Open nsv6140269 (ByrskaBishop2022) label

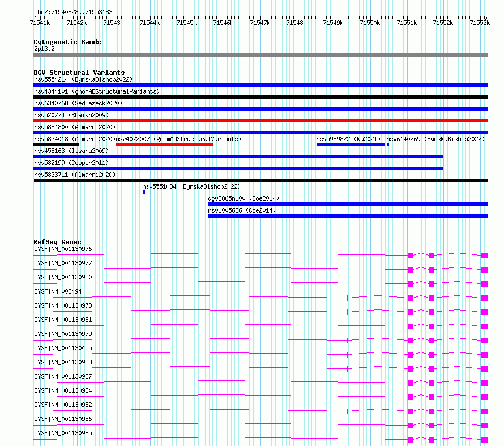[435, 139]
